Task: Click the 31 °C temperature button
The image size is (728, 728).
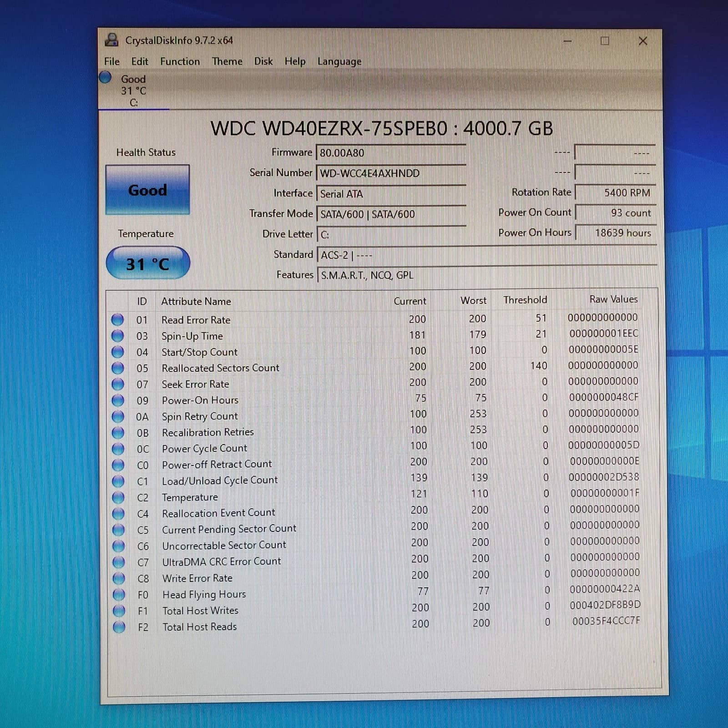Action: pyautogui.click(x=148, y=263)
